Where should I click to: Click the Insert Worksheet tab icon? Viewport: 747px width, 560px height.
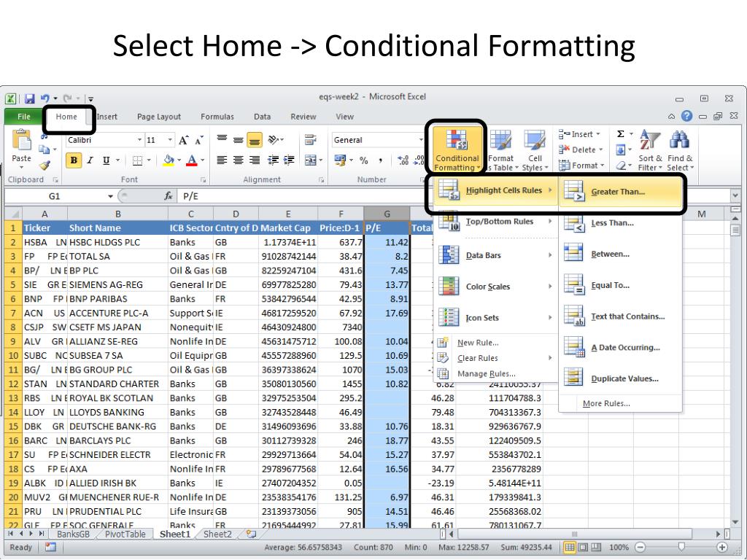click(x=251, y=534)
